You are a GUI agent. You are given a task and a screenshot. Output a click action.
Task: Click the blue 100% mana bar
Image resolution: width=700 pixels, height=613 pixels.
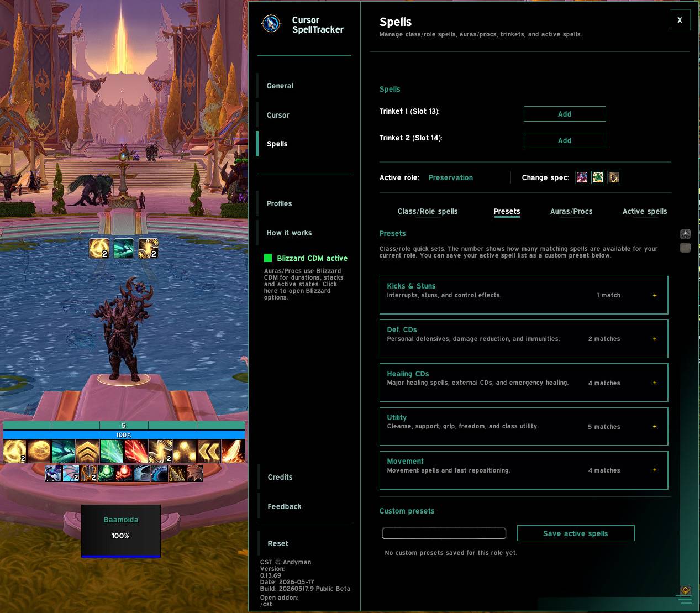[x=124, y=435]
